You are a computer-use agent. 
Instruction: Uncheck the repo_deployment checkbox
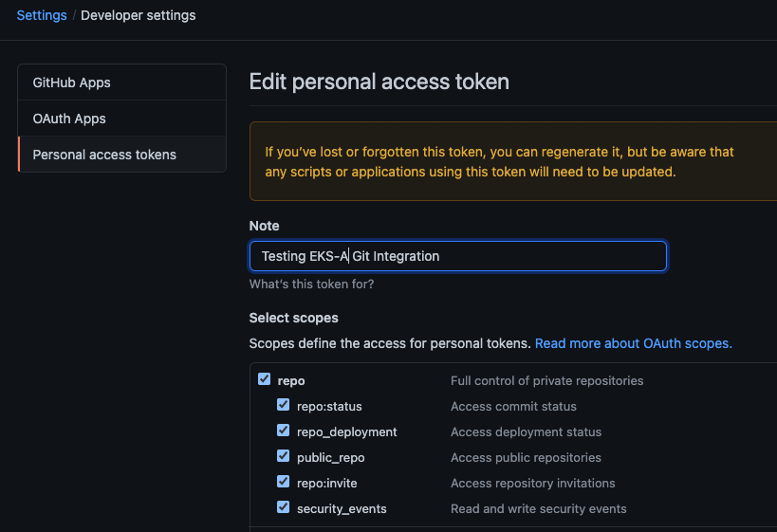[284, 431]
